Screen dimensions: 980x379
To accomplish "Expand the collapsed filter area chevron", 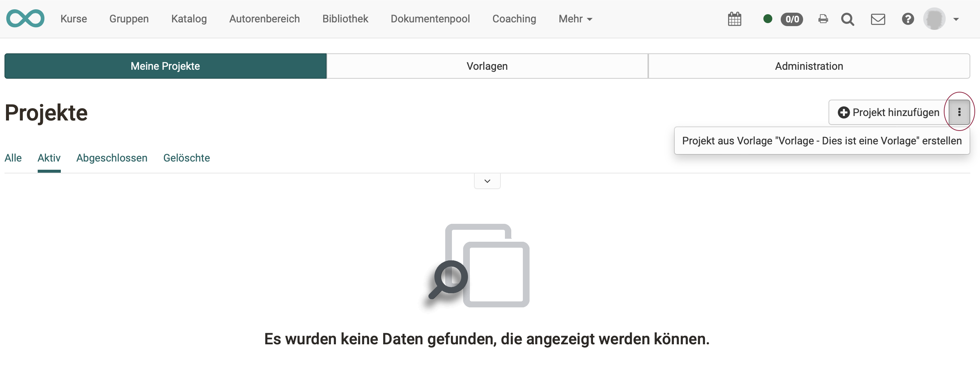I will coord(487,181).
